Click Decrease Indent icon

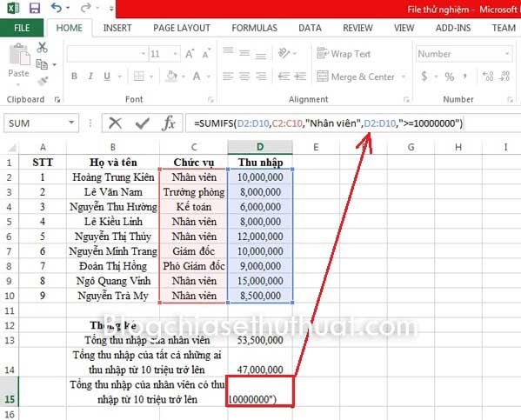coord(284,77)
